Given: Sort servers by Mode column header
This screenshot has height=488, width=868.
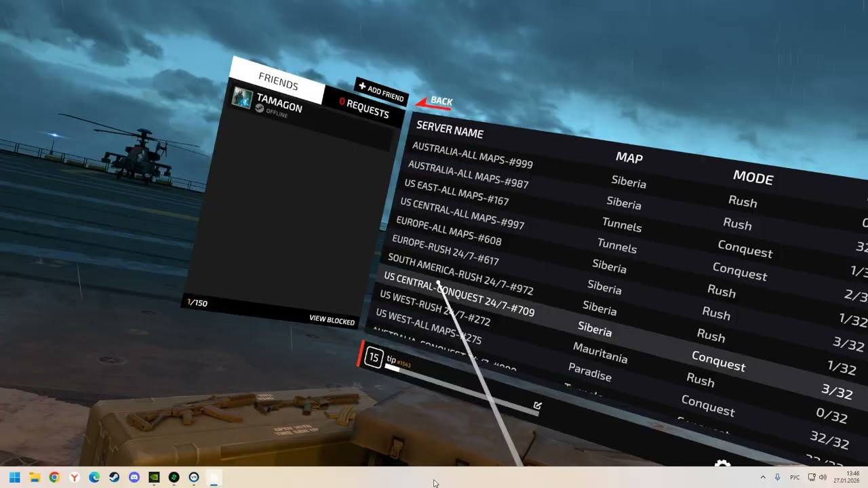Looking at the screenshot, I should coord(753,178).
